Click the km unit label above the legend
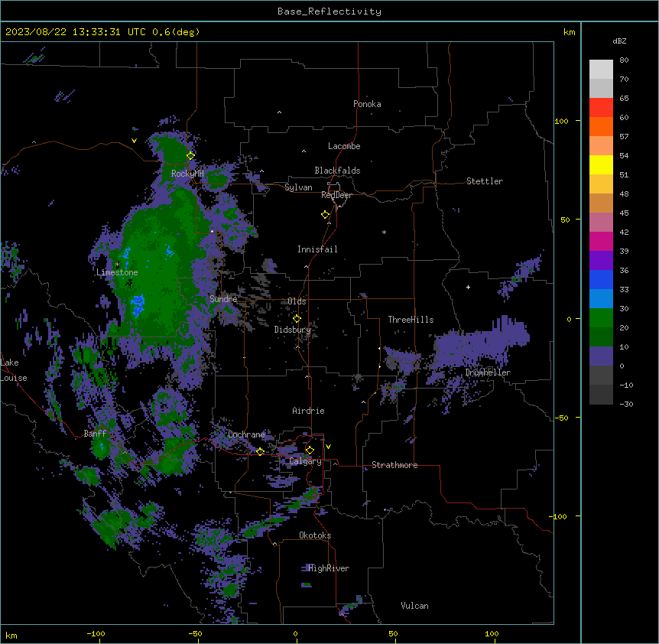 tap(569, 32)
